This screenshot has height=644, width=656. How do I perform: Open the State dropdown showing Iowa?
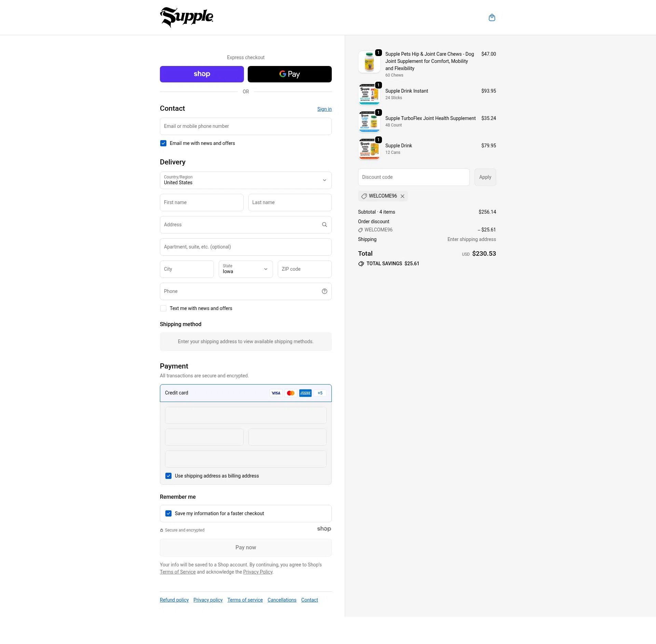[245, 269]
